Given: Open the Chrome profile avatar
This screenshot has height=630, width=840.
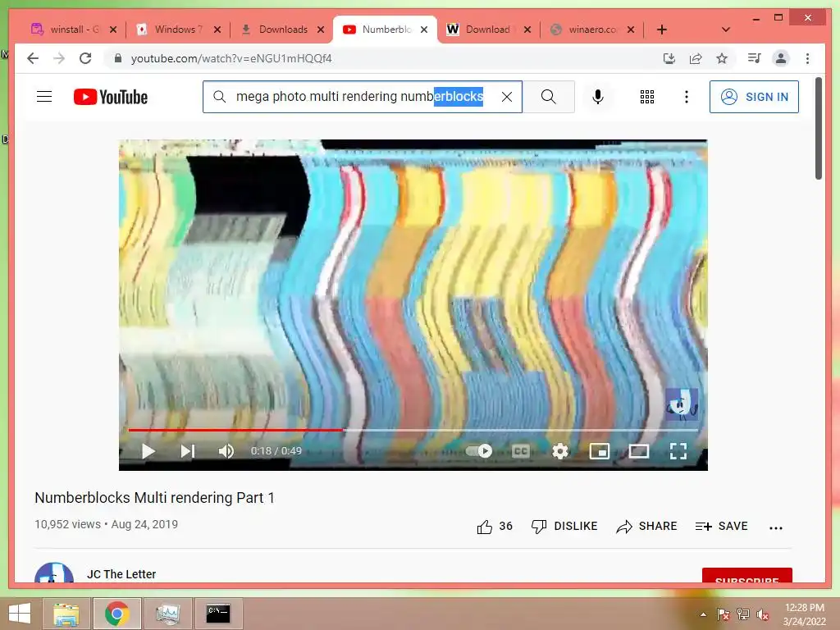Looking at the screenshot, I should pyautogui.click(x=781, y=58).
